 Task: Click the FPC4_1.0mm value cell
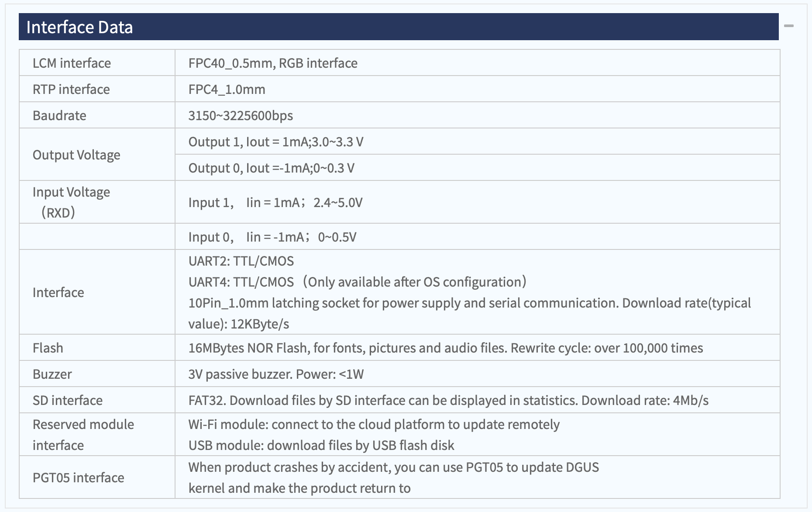[477, 89]
